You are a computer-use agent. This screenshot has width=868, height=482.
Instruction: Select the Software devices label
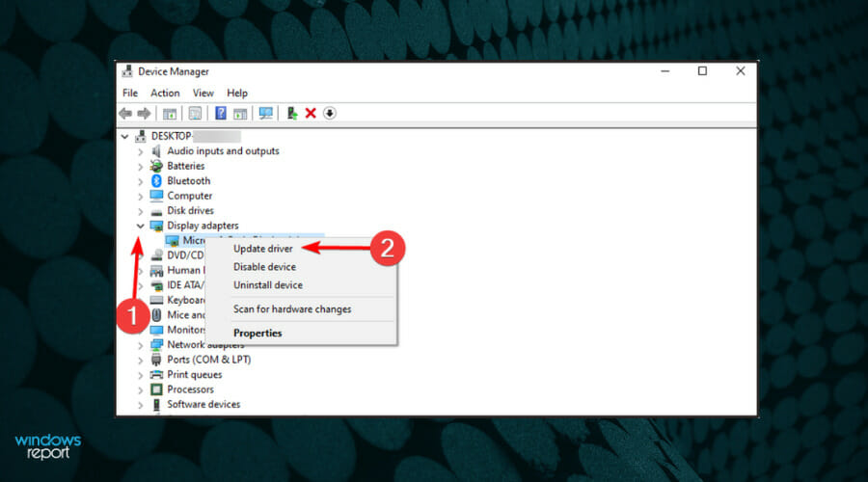tap(203, 405)
